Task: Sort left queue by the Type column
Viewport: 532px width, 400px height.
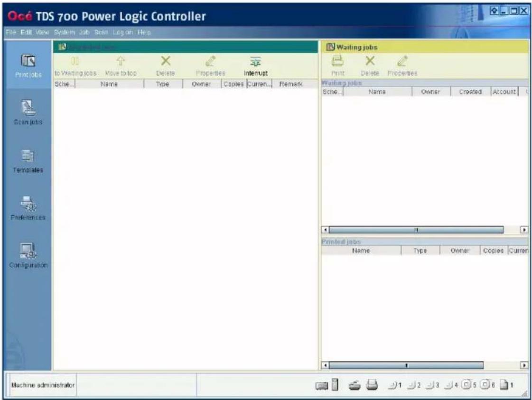Action: (163, 84)
